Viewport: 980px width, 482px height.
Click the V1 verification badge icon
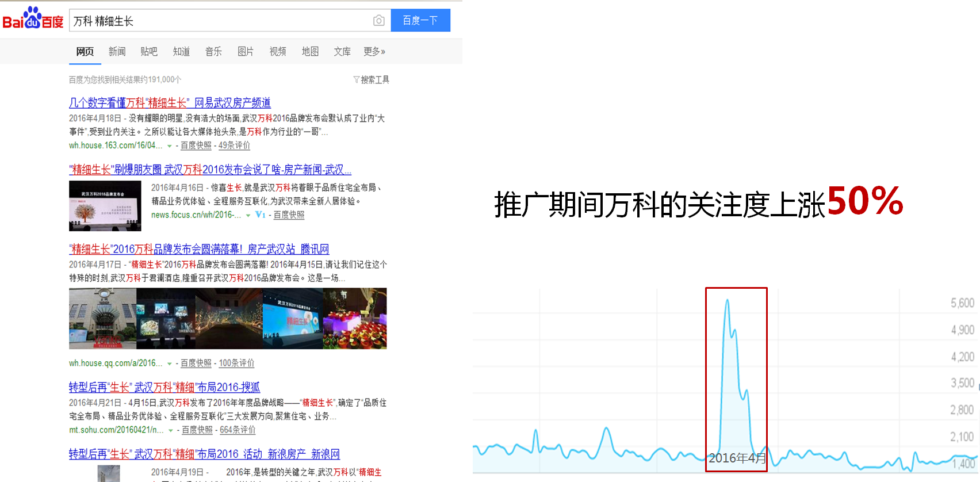[261, 215]
